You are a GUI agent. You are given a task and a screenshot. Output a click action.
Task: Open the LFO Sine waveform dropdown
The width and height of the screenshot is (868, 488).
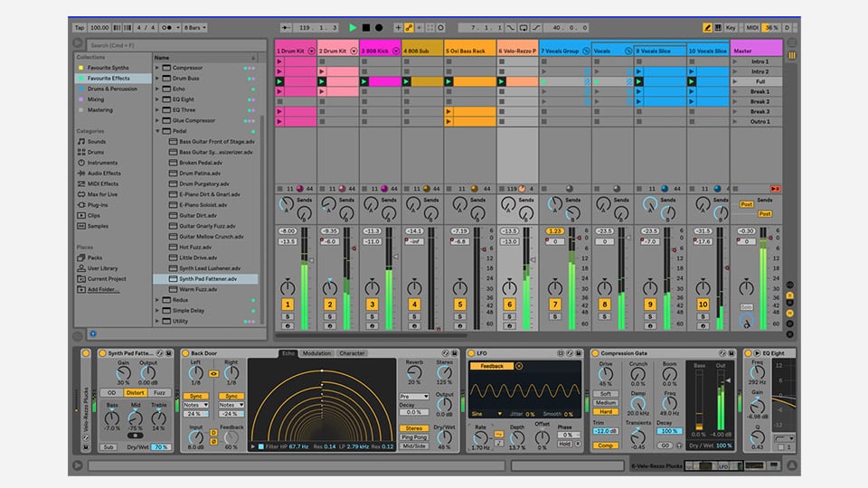(x=486, y=414)
